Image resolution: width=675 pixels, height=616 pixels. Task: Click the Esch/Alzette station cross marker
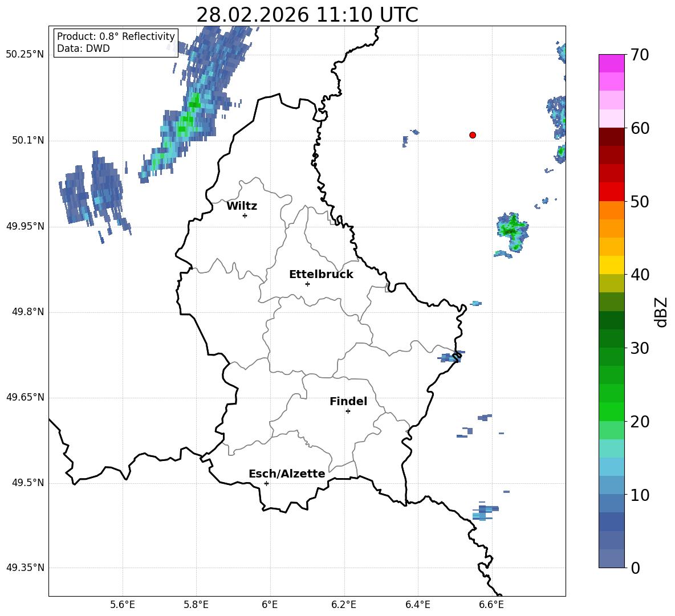coord(266,483)
